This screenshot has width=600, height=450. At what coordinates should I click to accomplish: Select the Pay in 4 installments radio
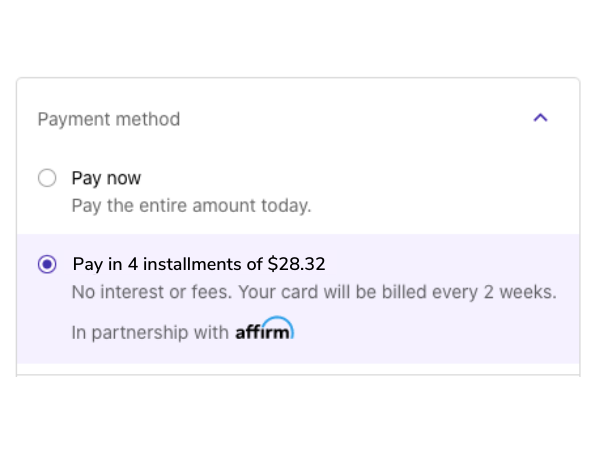coord(47,264)
